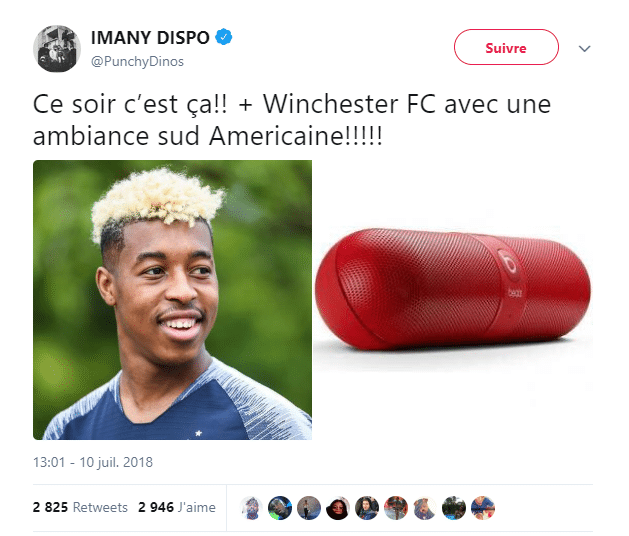Open the fourth liker's avatar
Image resolution: width=629 pixels, height=536 pixels.
pyautogui.click(x=338, y=508)
